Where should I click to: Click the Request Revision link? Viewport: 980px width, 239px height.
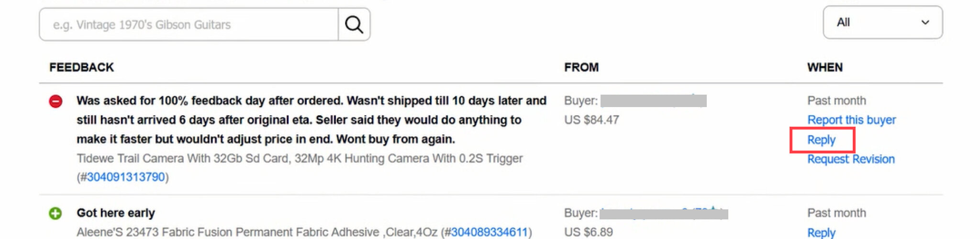click(851, 159)
